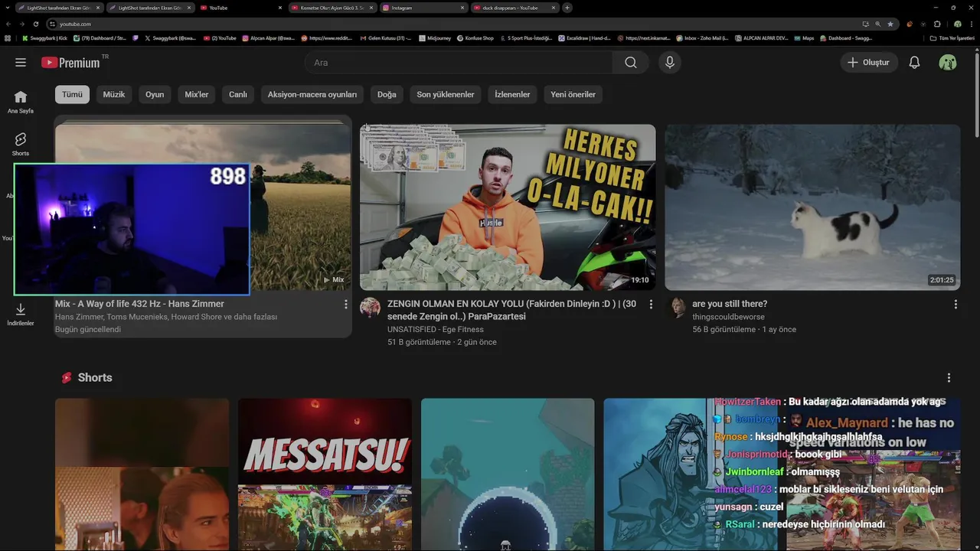Open the Maps bookmark

tap(805, 37)
